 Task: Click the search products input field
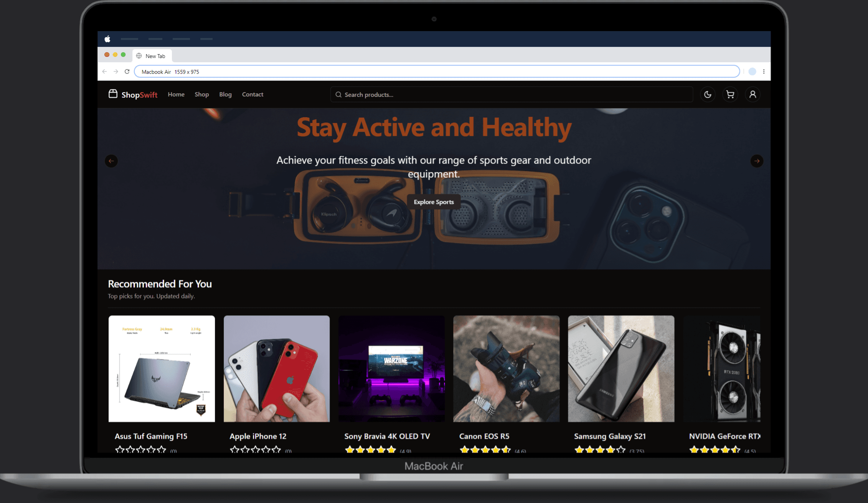[x=434, y=94]
